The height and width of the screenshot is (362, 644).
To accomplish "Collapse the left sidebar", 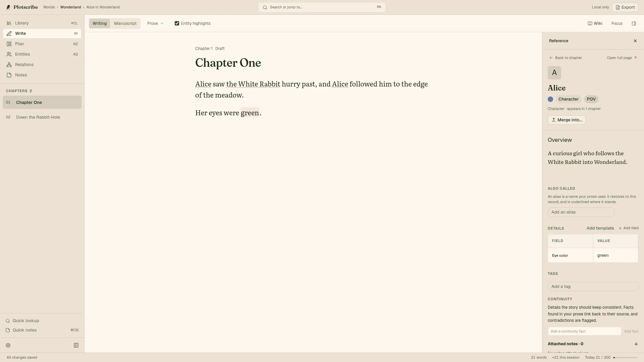I will click(x=76, y=345).
